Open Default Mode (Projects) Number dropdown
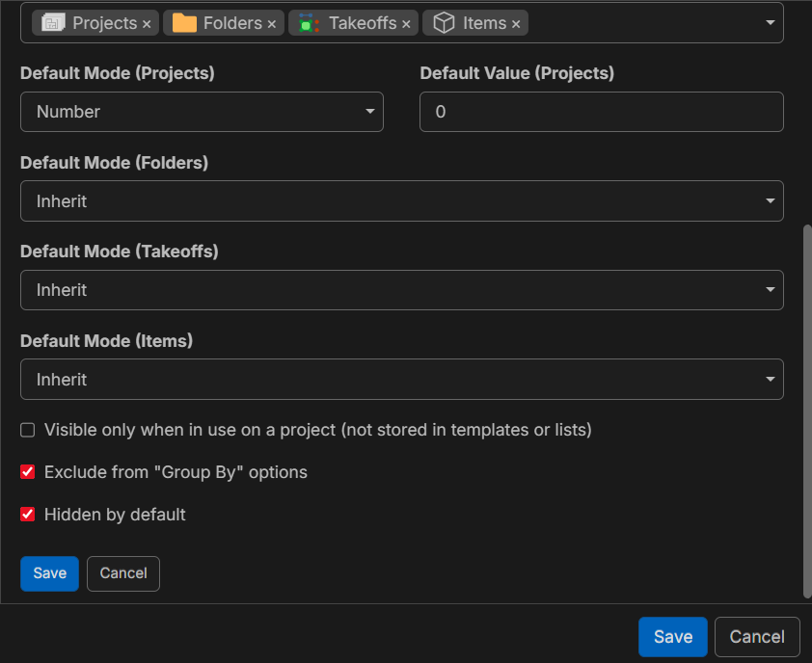Viewport: 812px width, 663px height. click(202, 112)
